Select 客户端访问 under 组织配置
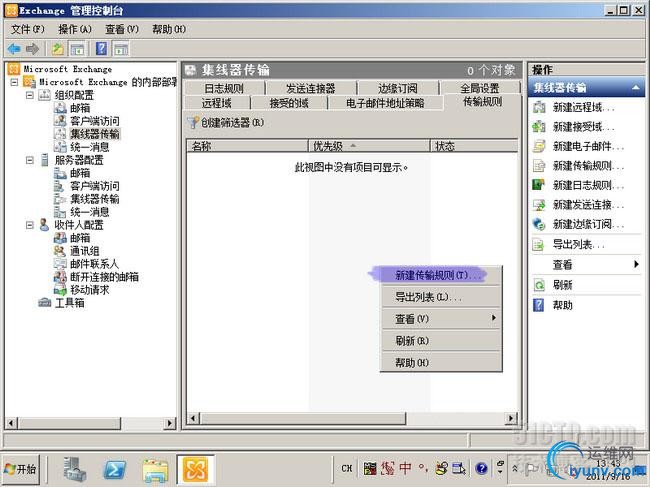Screen dimensions: 650x487 [x=95, y=121]
